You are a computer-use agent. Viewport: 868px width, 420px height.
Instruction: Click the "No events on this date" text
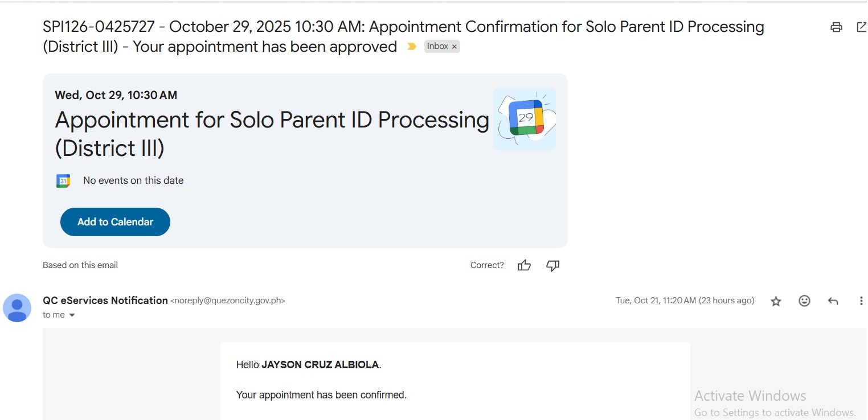coord(133,181)
